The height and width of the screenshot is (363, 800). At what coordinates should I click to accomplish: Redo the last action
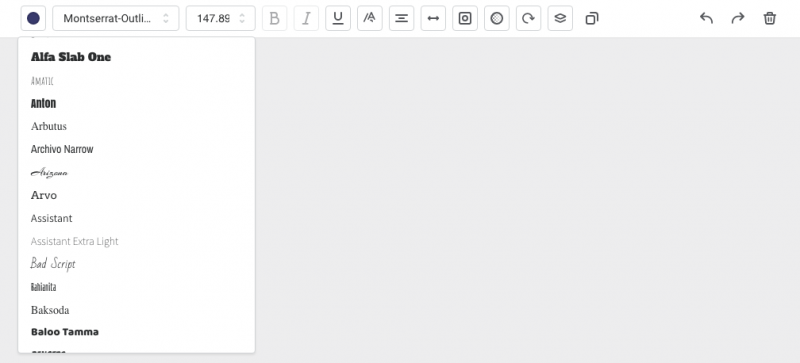[738, 18]
